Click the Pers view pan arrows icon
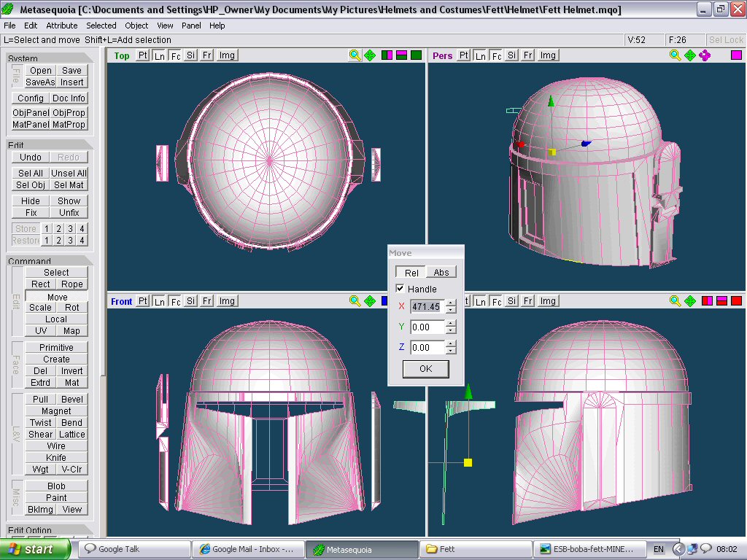The image size is (747, 560). (x=690, y=55)
